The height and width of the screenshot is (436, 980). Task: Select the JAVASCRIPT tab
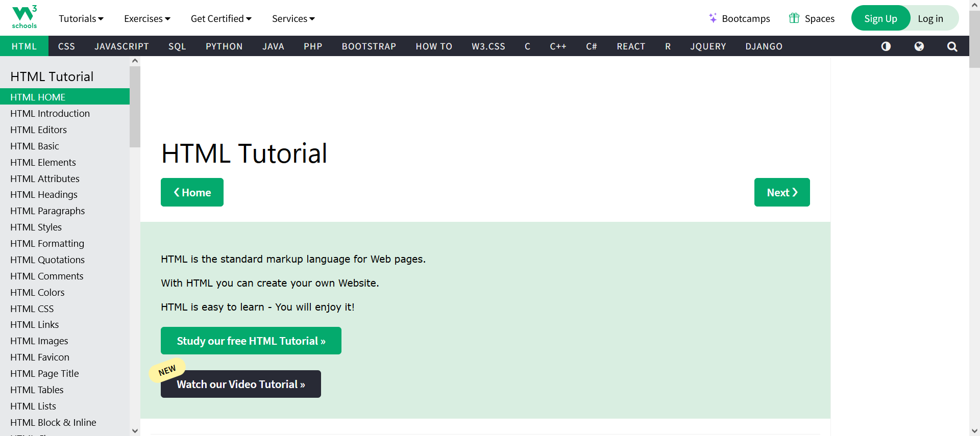pos(121,46)
